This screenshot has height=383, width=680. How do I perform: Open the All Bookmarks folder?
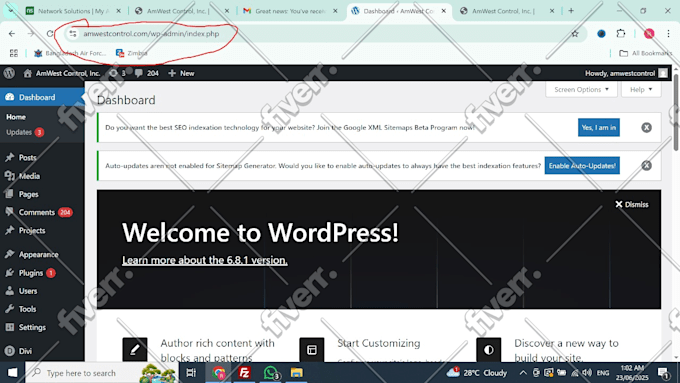click(x=645, y=53)
